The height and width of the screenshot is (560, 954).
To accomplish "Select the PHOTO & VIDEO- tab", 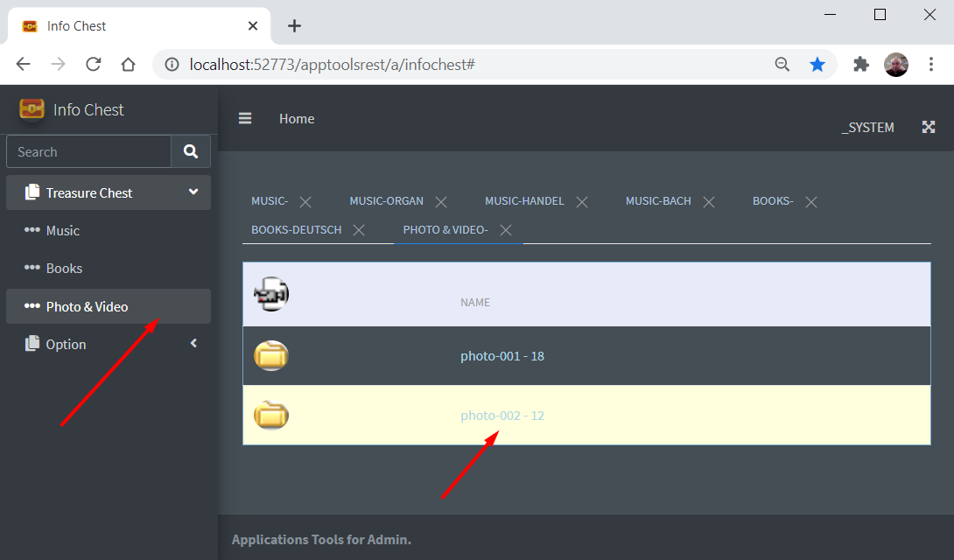I will pos(445,230).
